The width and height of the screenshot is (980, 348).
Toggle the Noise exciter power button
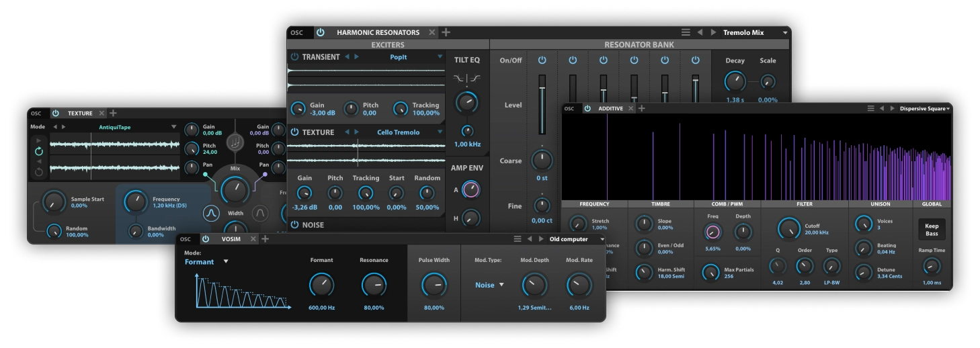tap(294, 225)
